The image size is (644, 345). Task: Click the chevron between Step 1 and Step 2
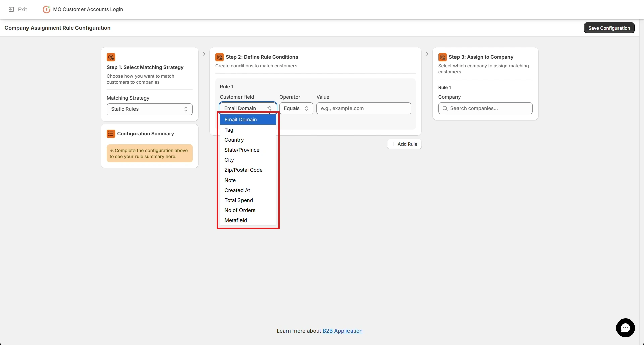[x=204, y=54]
